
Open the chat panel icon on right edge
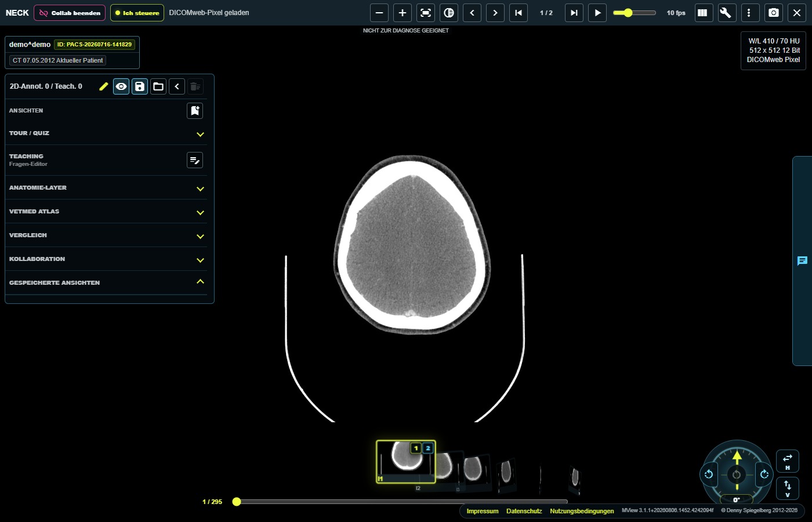point(802,261)
